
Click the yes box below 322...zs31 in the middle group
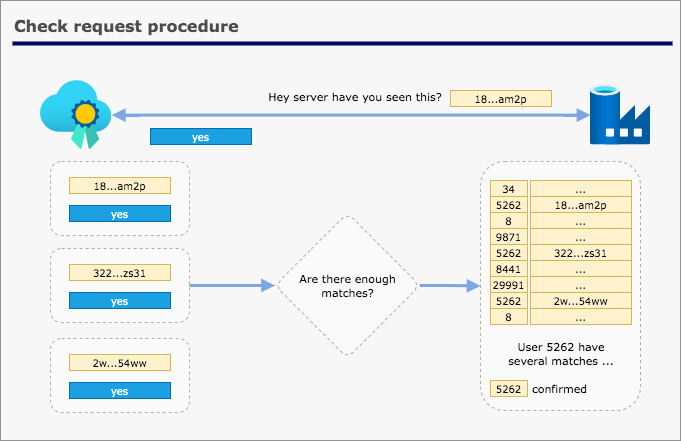tap(120, 301)
